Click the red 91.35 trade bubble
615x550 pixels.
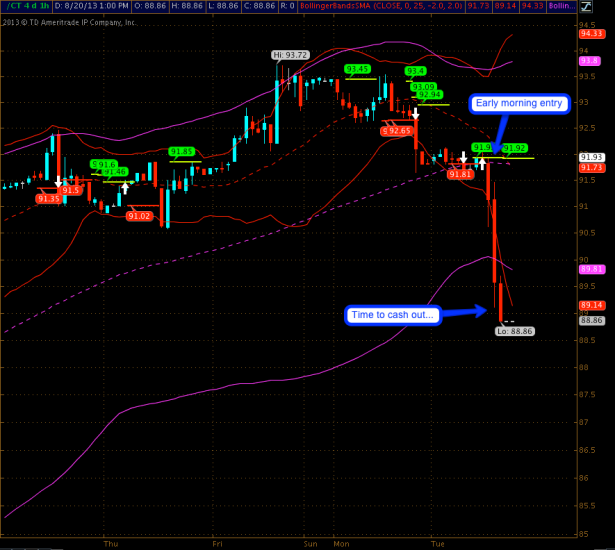pos(48,199)
